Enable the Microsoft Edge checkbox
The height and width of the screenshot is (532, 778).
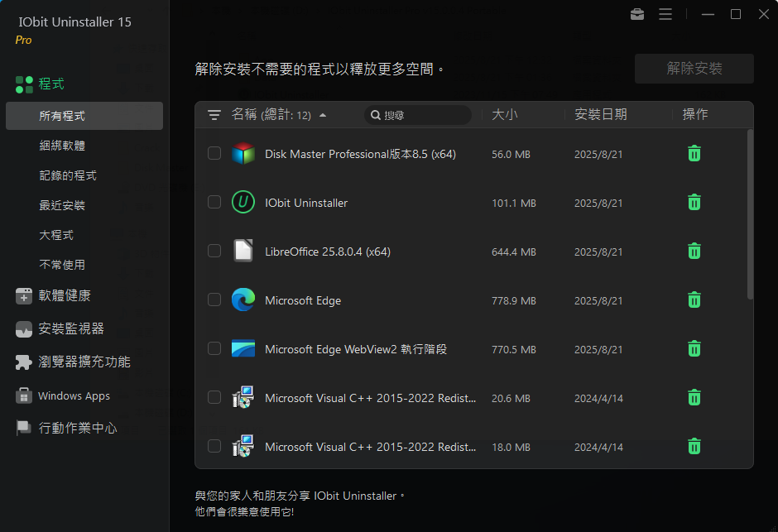click(214, 300)
